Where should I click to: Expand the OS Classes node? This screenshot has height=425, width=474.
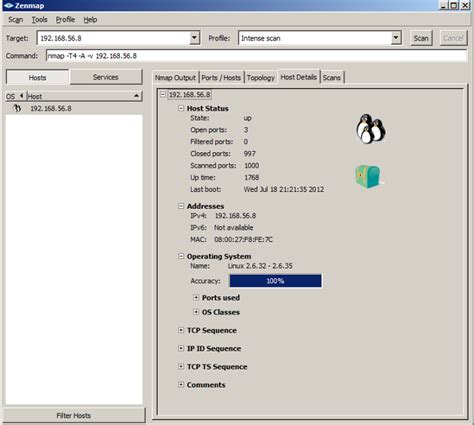[196, 312]
